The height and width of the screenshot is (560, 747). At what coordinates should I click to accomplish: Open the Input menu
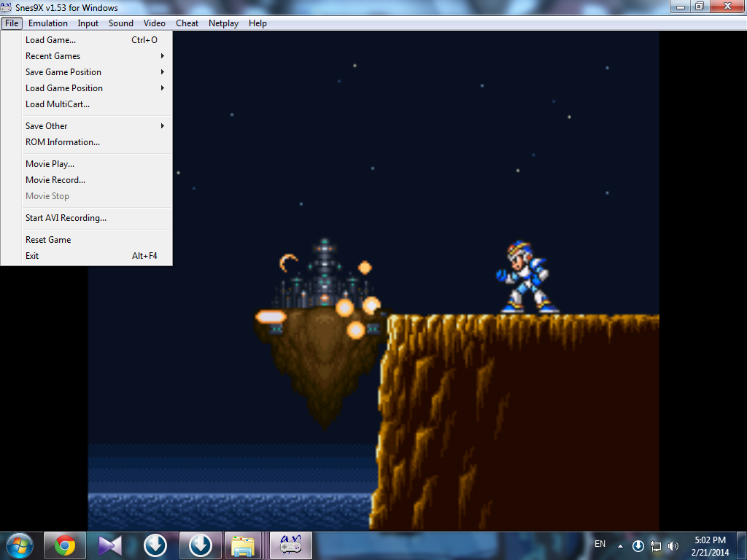click(x=88, y=23)
